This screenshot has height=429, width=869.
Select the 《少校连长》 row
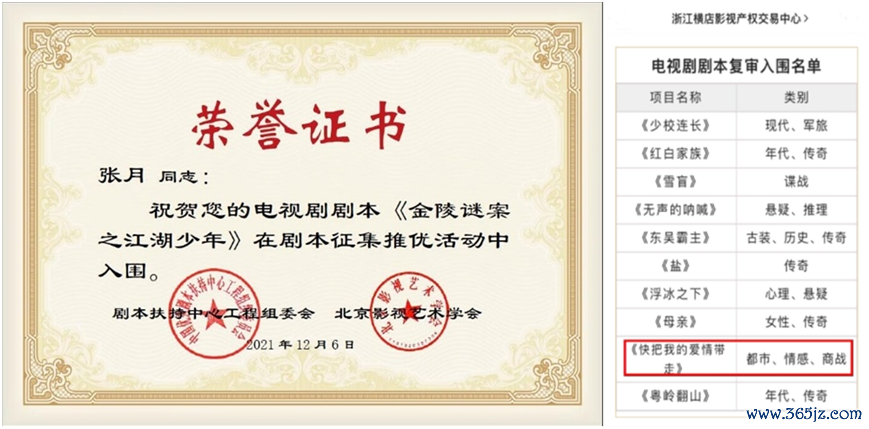pos(737,126)
